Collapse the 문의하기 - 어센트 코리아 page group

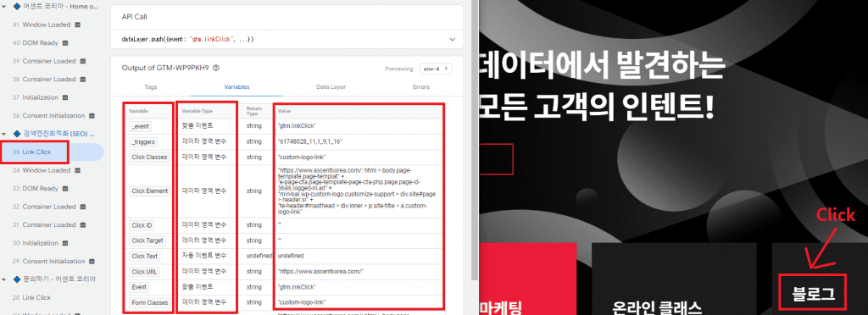point(4,279)
